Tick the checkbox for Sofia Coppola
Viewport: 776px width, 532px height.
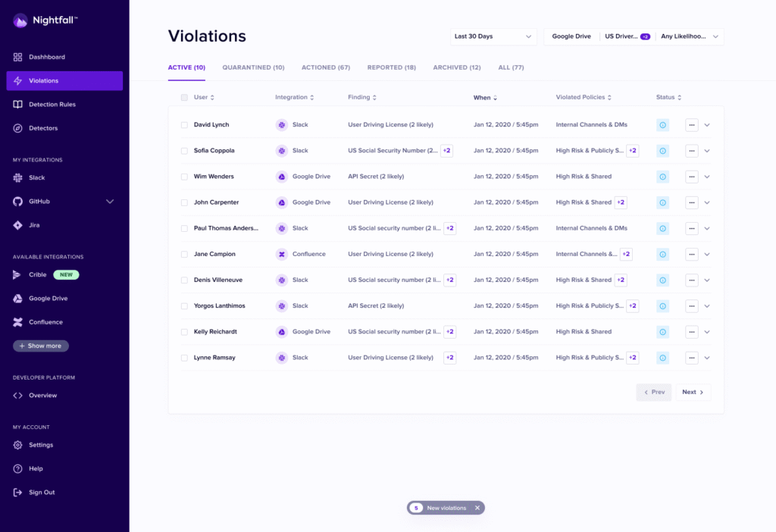(184, 151)
